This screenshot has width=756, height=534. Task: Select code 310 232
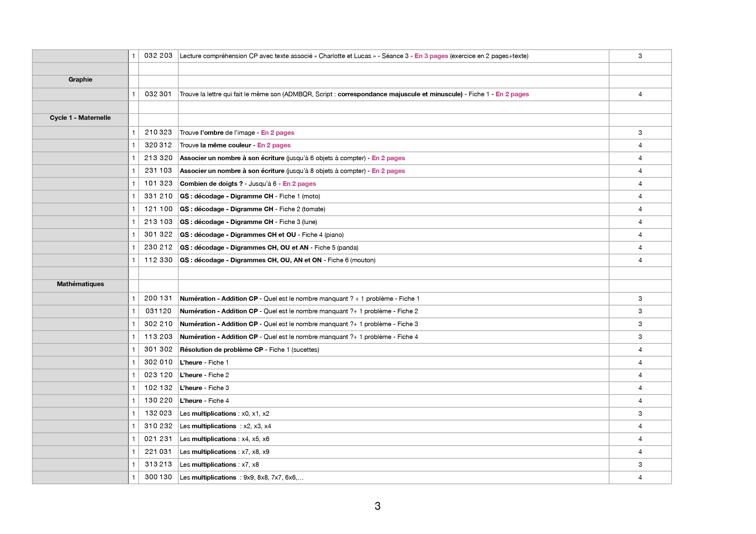click(x=158, y=426)
